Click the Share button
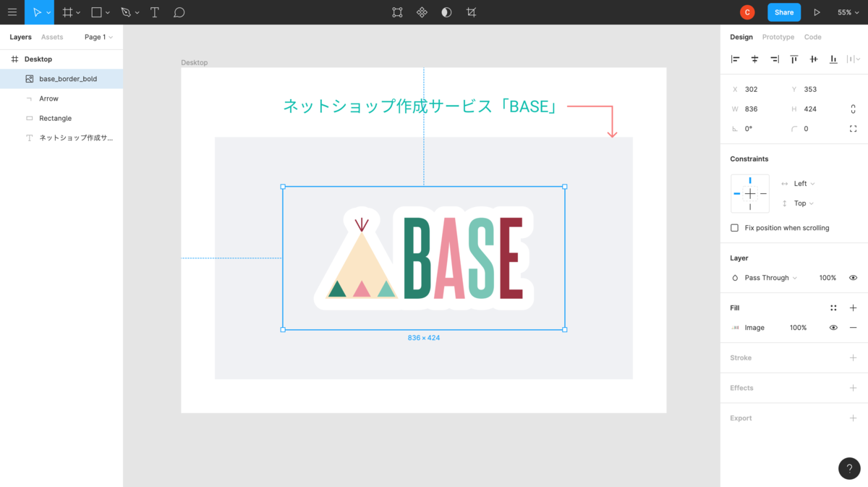The image size is (868, 487). (x=784, y=12)
